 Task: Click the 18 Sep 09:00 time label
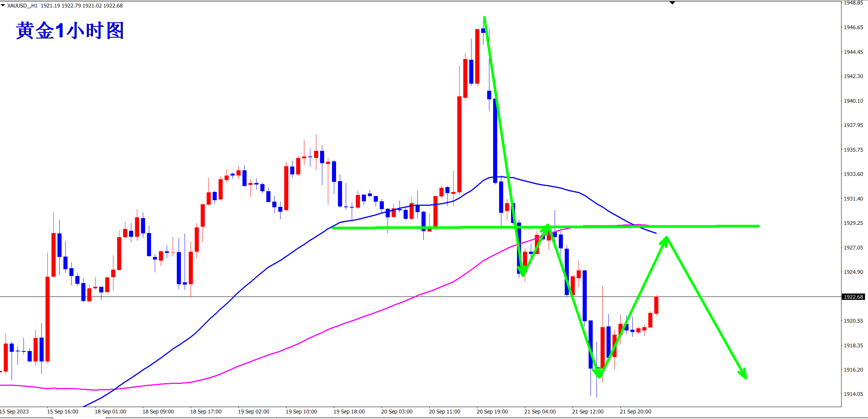click(x=158, y=412)
